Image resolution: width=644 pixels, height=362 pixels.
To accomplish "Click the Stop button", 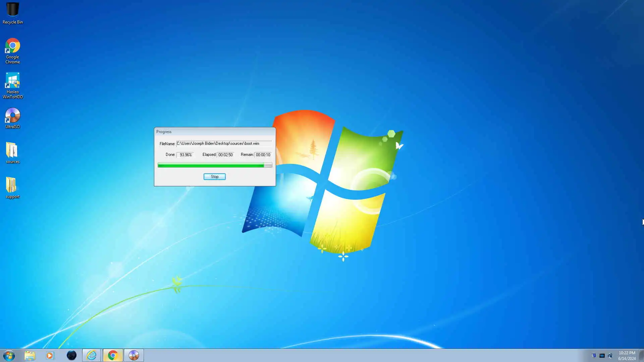I will point(214,177).
